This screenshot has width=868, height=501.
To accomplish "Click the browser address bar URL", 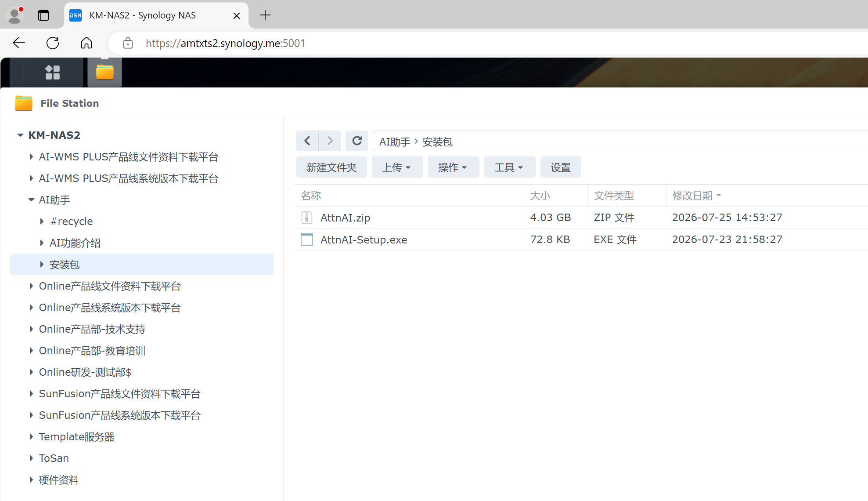I will pyautogui.click(x=225, y=43).
